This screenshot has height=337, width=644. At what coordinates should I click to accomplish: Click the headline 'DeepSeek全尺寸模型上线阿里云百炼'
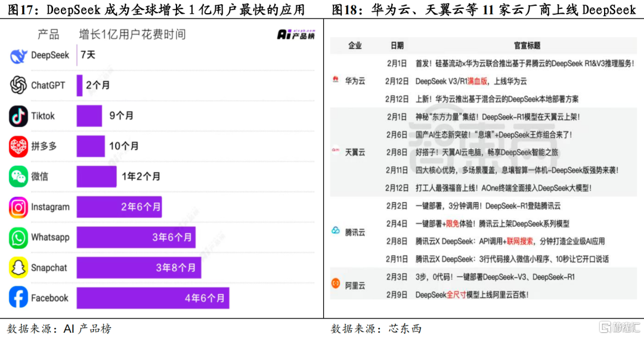472,295
